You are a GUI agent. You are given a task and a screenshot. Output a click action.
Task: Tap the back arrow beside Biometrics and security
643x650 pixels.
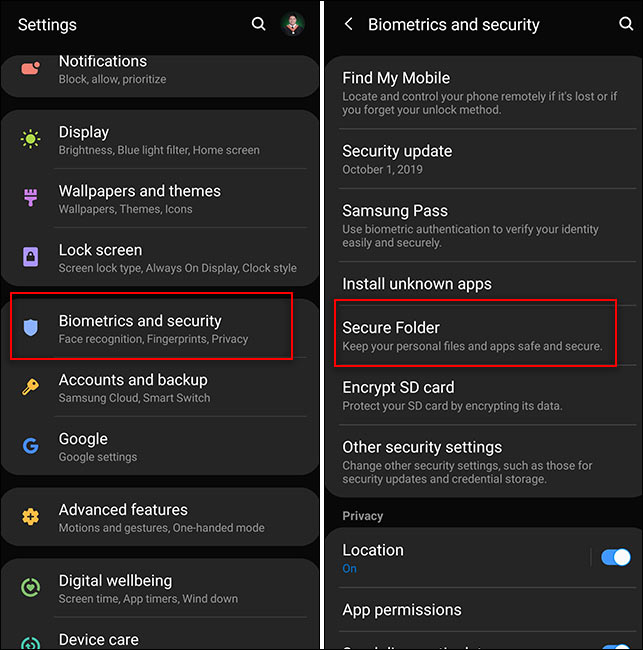point(349,24)
